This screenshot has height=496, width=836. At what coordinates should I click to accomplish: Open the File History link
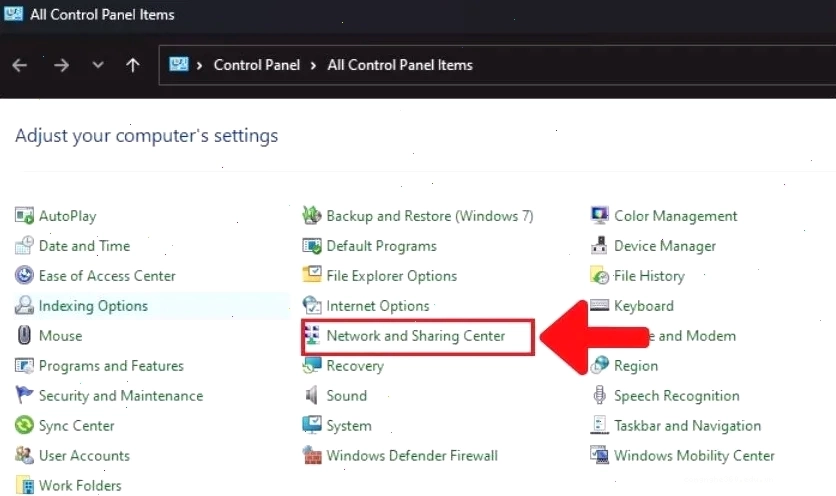pos(649,276)
